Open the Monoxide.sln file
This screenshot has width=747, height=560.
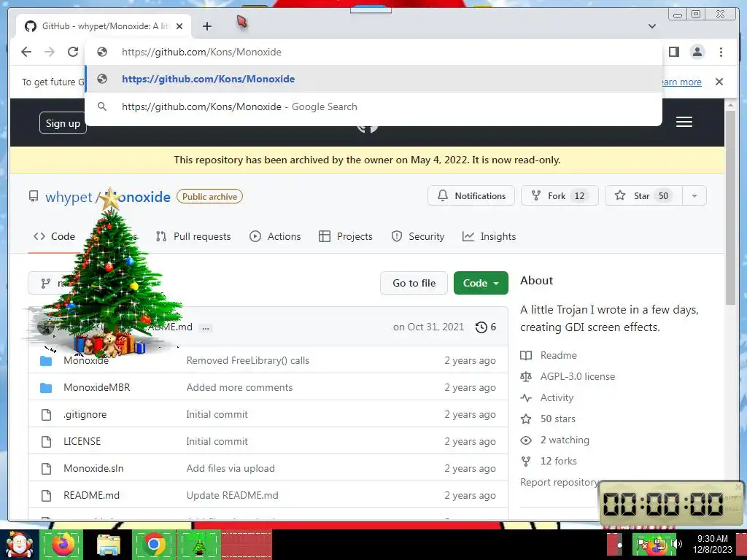pos(93,469)
